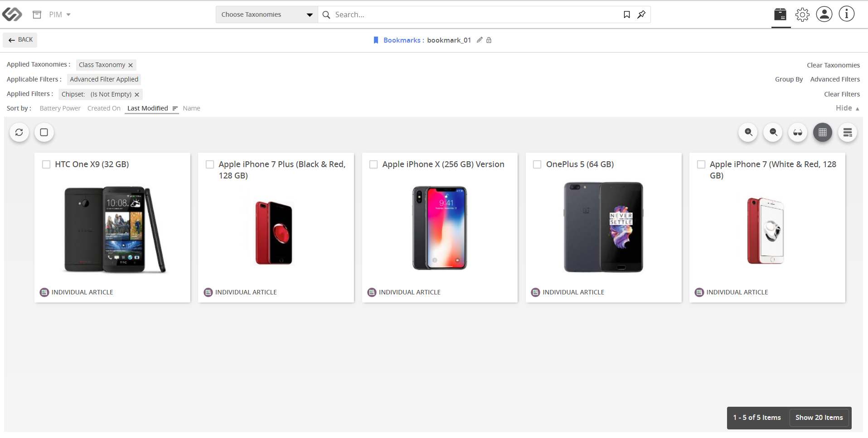Click Show 20 Items button
Viewport: 868px width, 438px height.
[x=819, y=418]
